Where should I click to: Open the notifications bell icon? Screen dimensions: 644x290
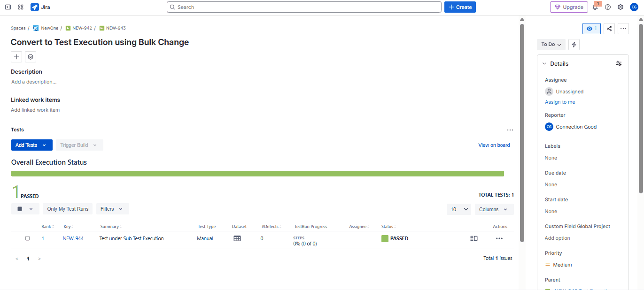pyautogui.click(x=595, y=7)
